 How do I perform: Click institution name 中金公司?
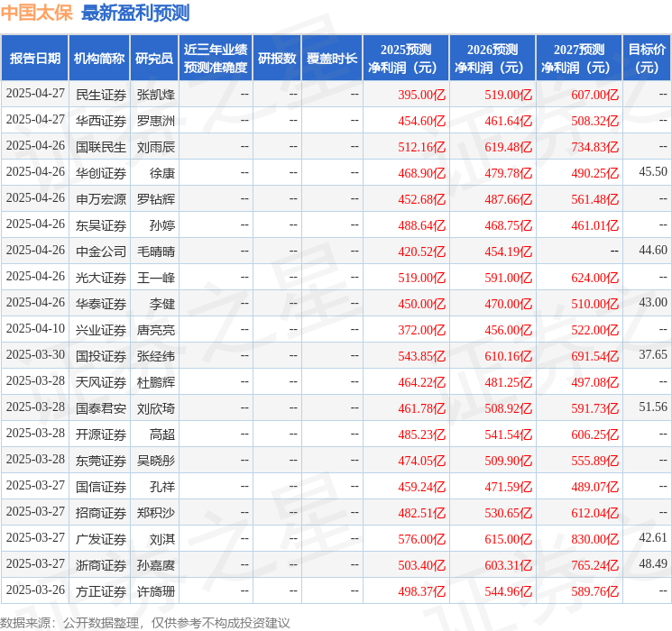101,251
